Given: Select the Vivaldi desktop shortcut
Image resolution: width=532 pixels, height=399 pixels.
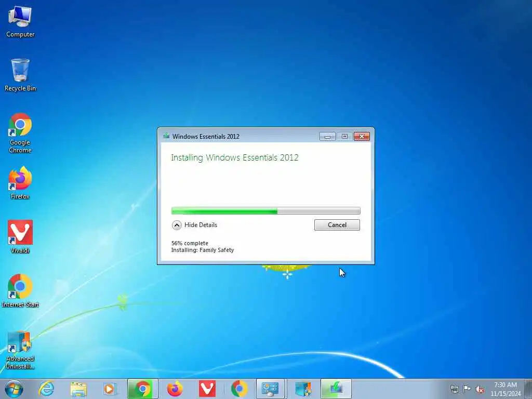Looking at the screenshot, I should click(20, 236).
